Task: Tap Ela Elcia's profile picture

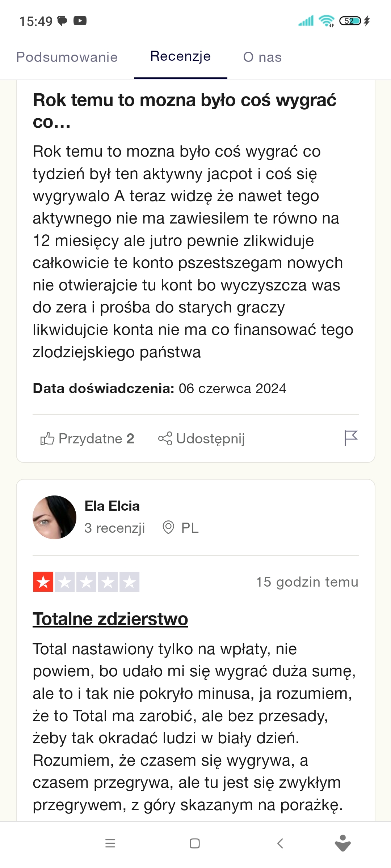Action: click(x=54, y=517)
